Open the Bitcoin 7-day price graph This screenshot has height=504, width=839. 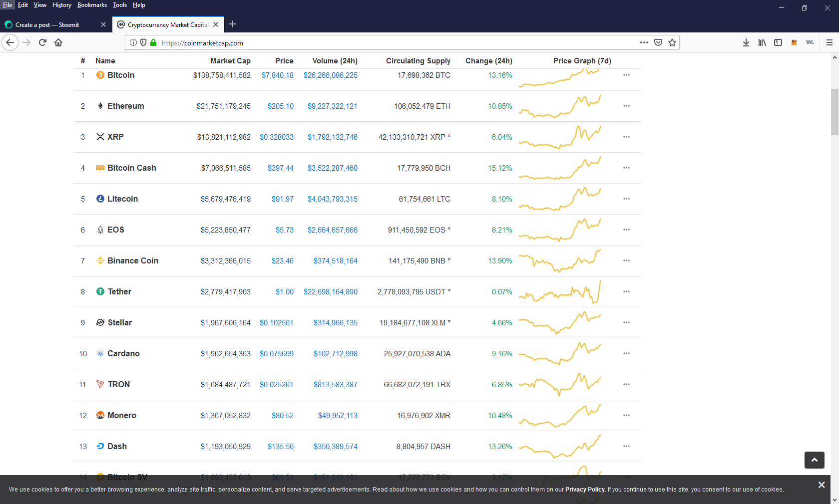[x=560, y=77]
